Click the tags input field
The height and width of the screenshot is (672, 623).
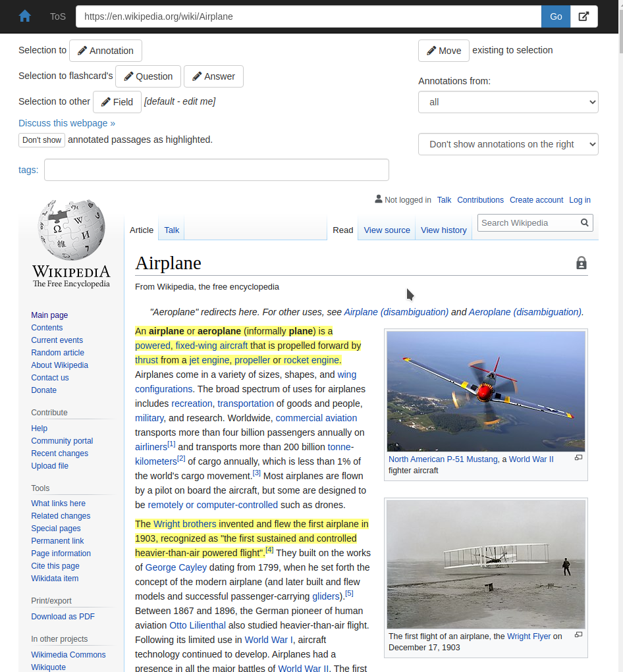(216, 170)
